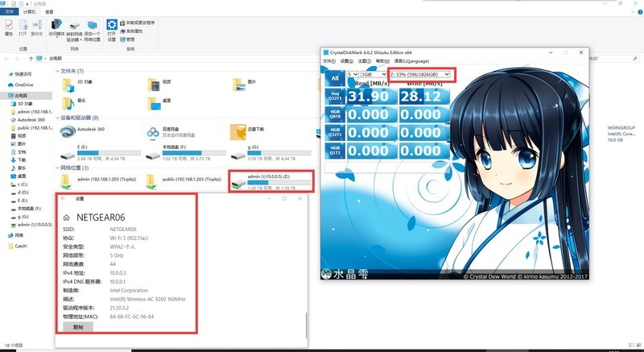Image resolution: width=644 pixels, height=352 pixels.
Task: Select 快速访问 in navigation pane
Action: tap(23, 74)
